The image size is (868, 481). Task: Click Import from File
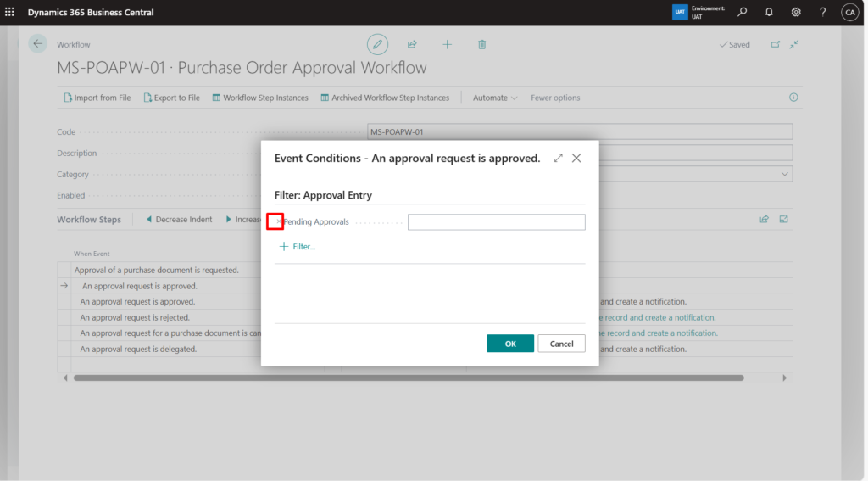(97, 98)
